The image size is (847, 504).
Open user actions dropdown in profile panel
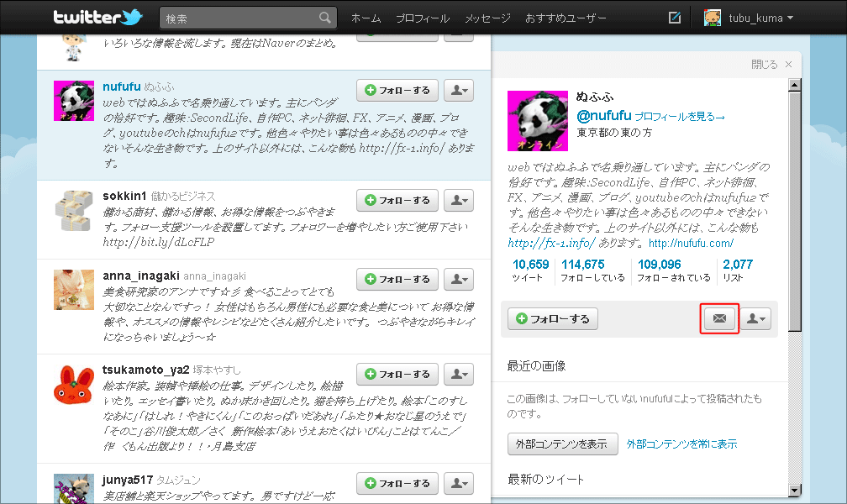755,318
